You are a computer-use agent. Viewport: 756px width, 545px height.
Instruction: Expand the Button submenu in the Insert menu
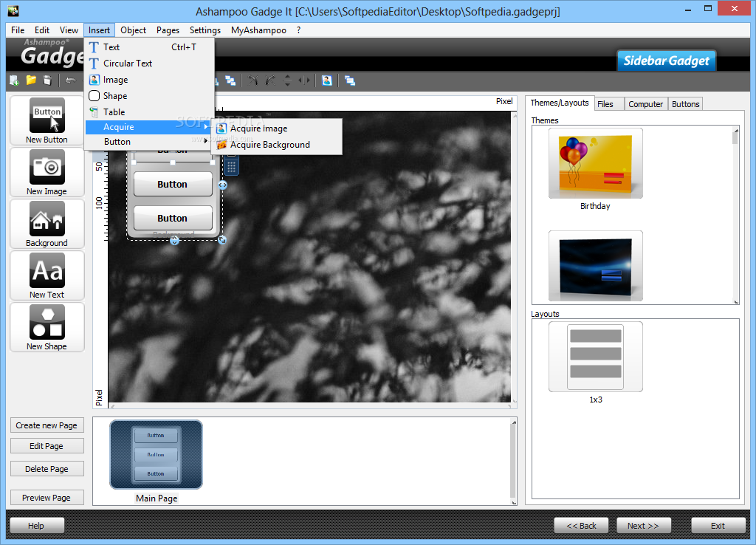click(x=149, y=142)
